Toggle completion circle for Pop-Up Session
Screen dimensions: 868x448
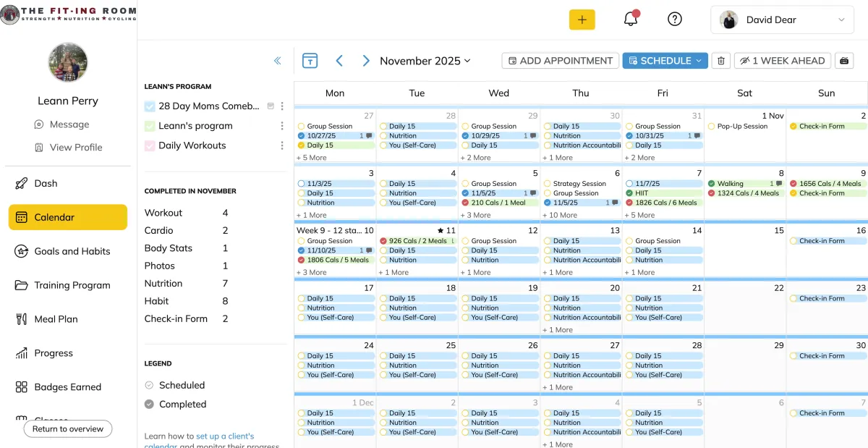click(x=711, y=126)
